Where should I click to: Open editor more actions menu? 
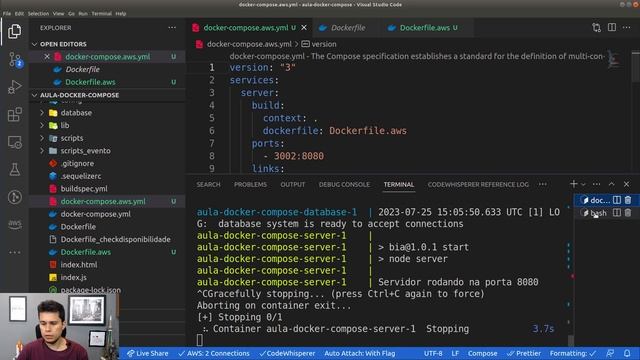point(627,27)
